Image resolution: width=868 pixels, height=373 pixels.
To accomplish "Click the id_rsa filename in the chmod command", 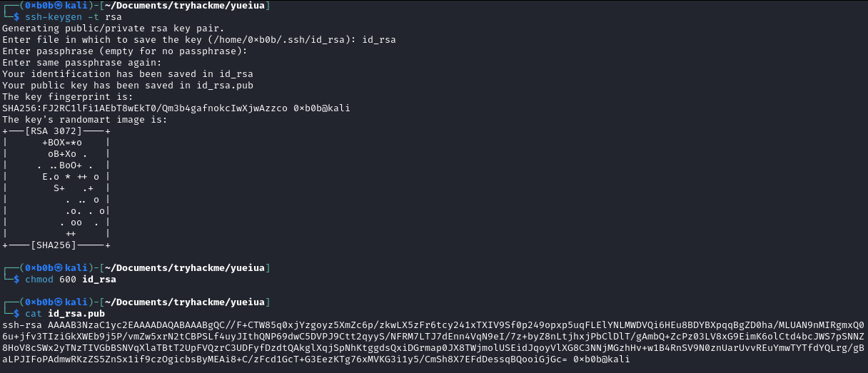I will point(99,280).
